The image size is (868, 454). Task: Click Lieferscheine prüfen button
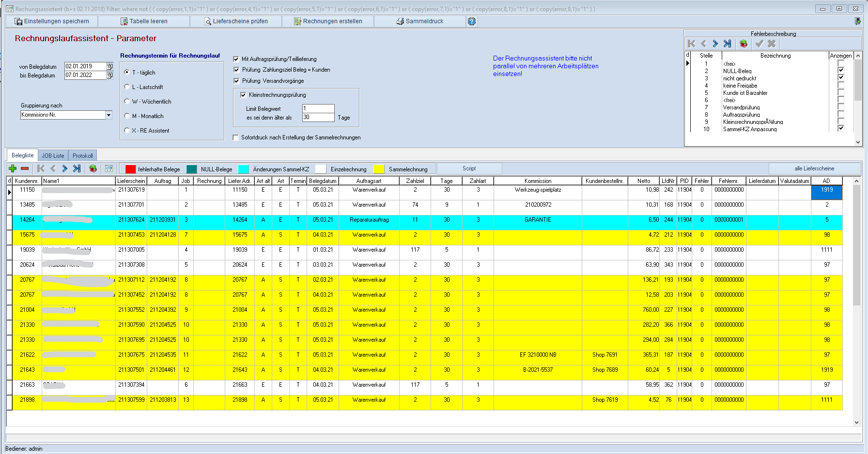[236, 21]
